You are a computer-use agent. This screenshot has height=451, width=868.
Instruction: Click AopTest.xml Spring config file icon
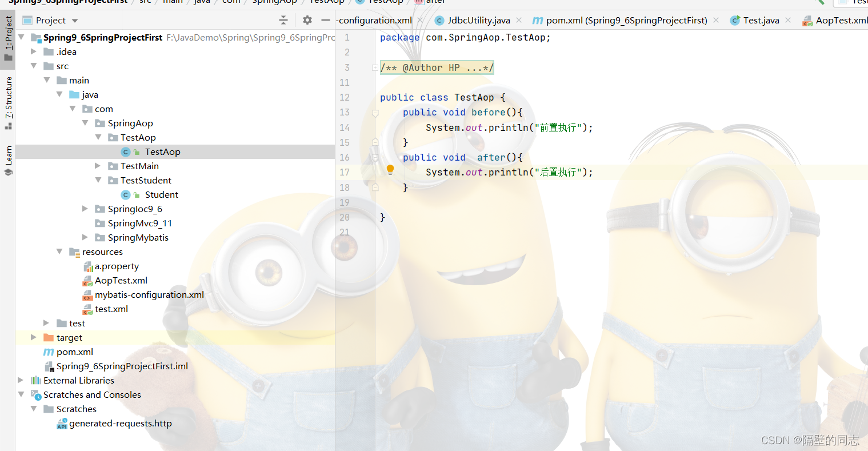point(88,281)
